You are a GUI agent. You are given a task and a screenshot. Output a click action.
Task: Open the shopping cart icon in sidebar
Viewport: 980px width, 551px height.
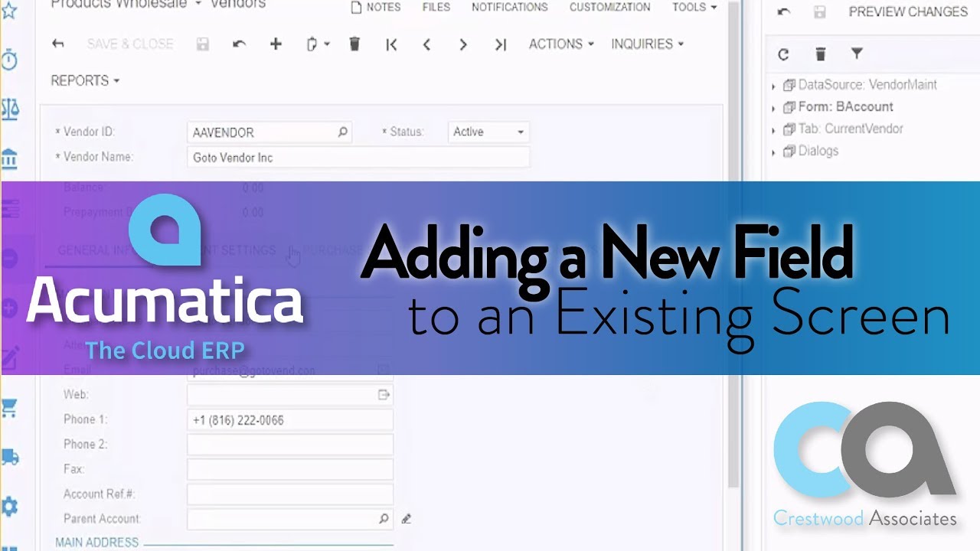tap(9, 409)
